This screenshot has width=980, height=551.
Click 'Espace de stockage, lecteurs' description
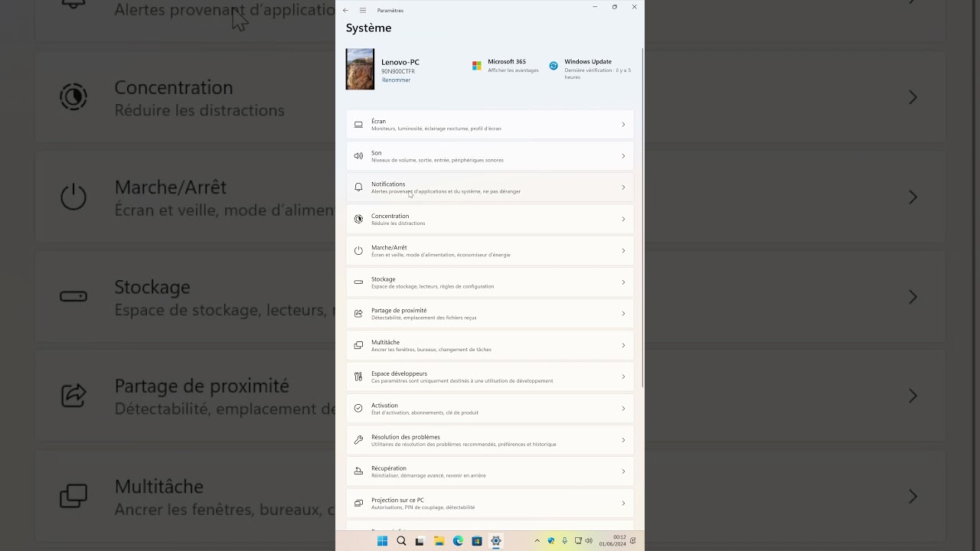coord(433,286)
